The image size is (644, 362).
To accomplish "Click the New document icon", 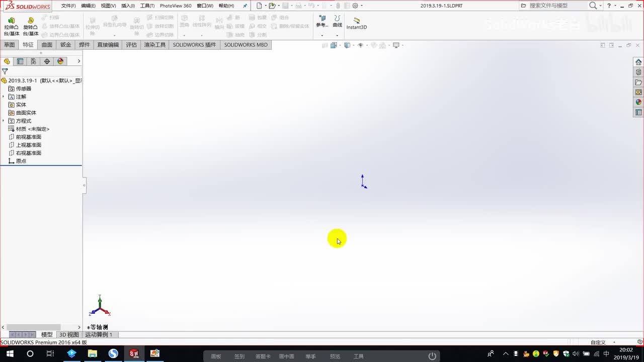I will tap(259, 6).
